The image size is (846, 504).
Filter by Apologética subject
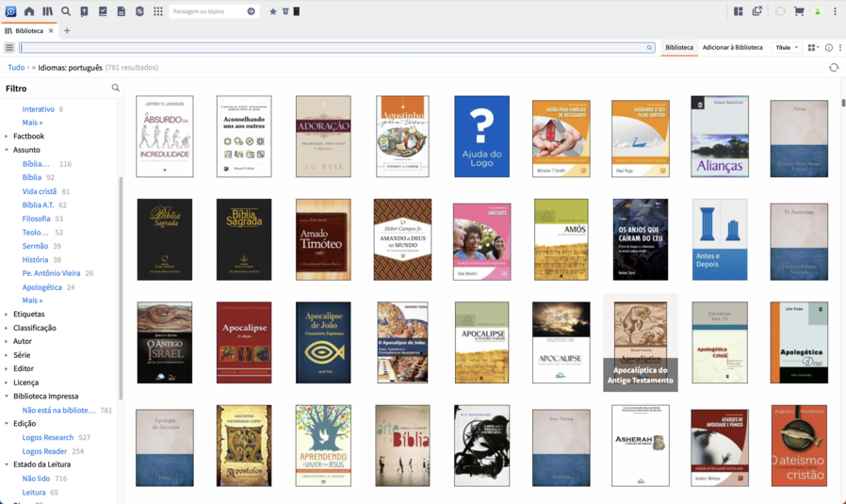tap(41, 287)
